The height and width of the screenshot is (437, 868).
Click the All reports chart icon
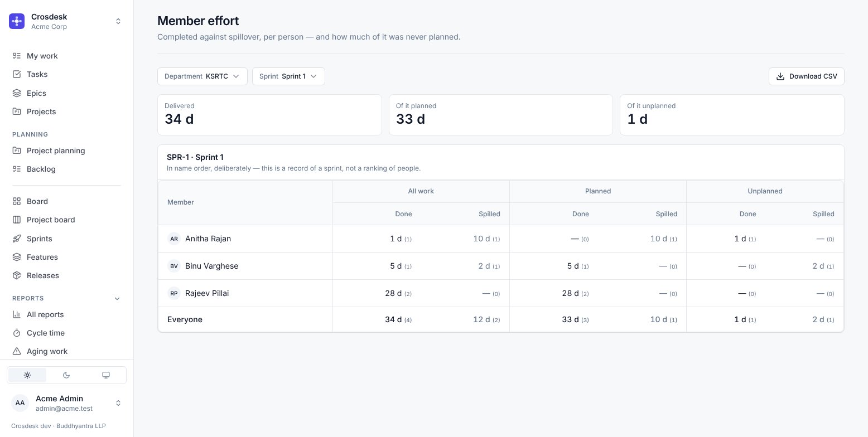pos(17,314)
